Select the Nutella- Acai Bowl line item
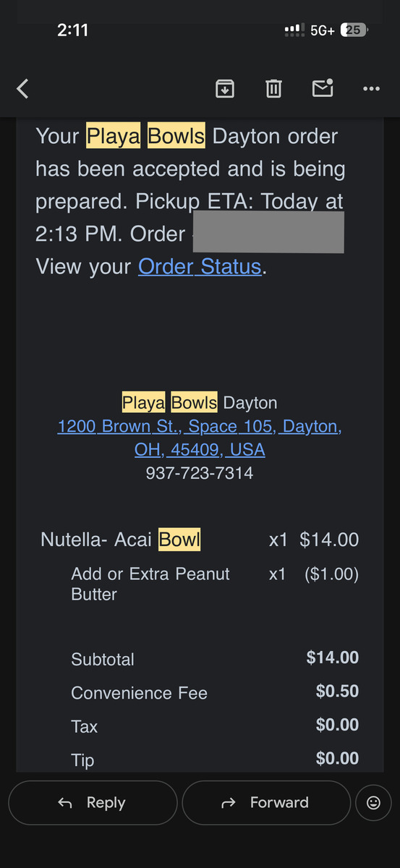Viewport: 400px width, 868px height. [x=200, y=540]
